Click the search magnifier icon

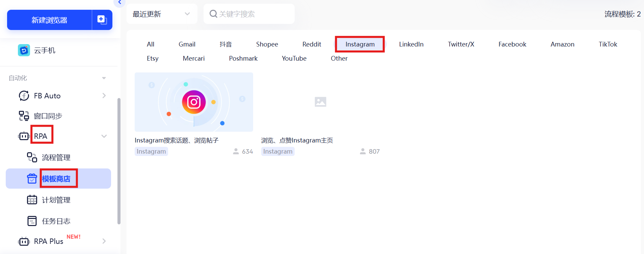pos(213,14)
